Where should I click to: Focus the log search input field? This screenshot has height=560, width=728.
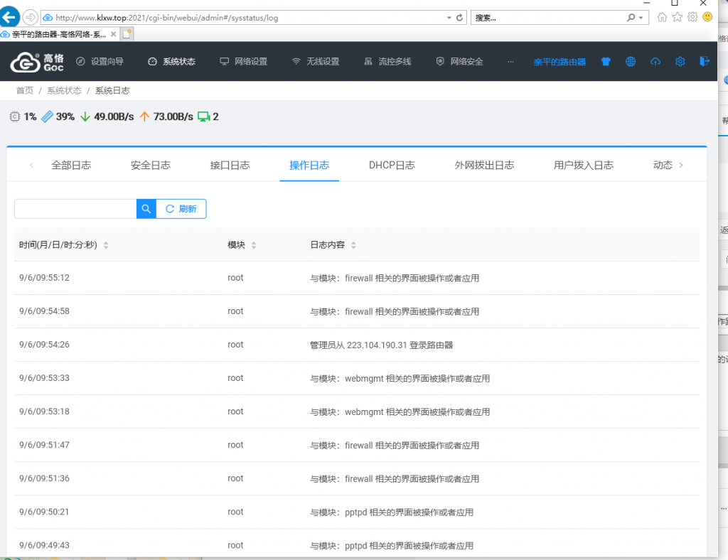point(75,209)
